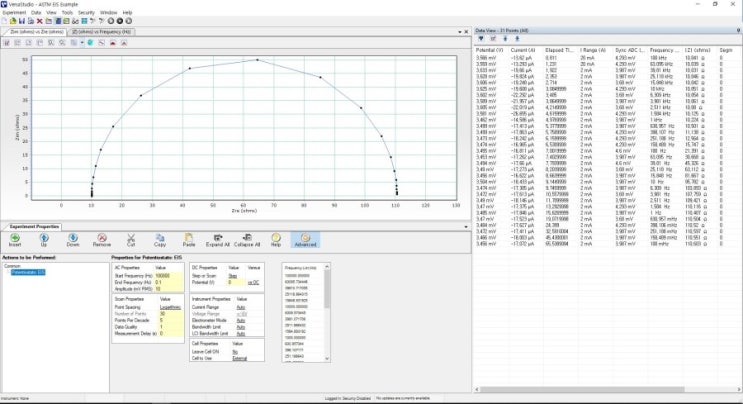This screenshot has height=404, width=743.
Task: Select Potentiostatic EIS in the actions tree
Action: point(29,271)
